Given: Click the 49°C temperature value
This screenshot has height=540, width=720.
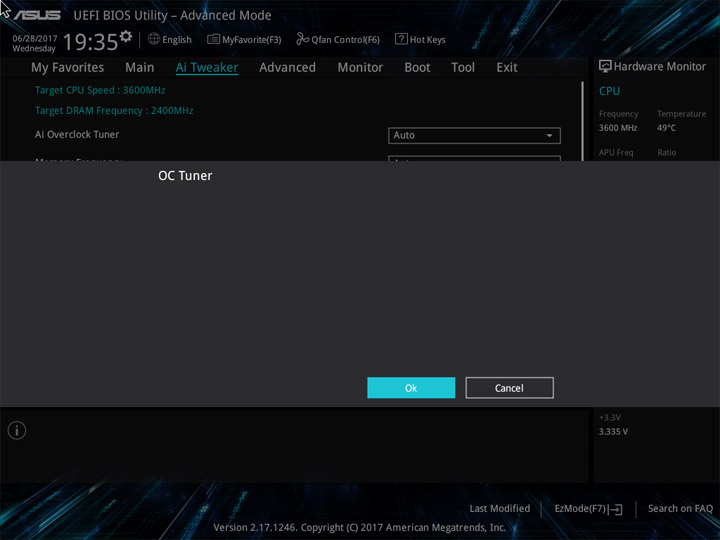Looking at the screenshot, I should 666,128.
